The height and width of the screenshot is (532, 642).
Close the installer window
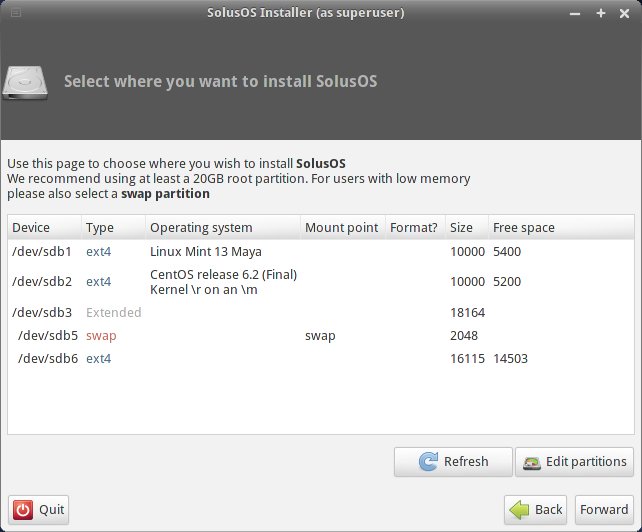coord(626,13)
